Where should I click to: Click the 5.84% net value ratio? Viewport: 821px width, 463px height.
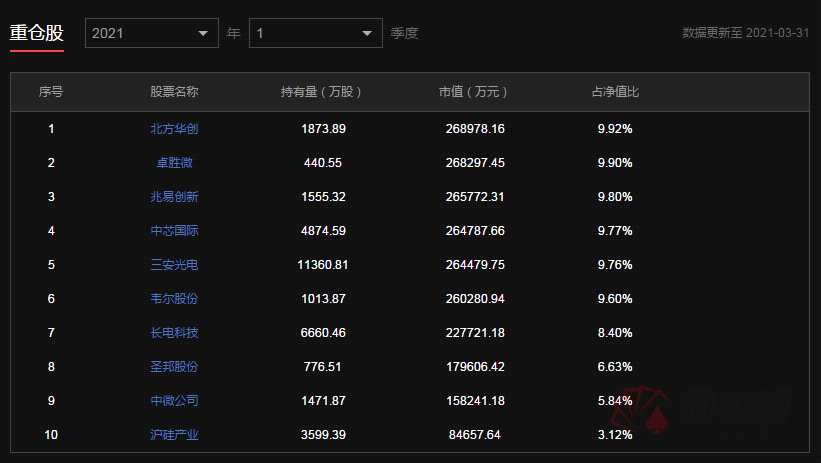tap(615, 401)
